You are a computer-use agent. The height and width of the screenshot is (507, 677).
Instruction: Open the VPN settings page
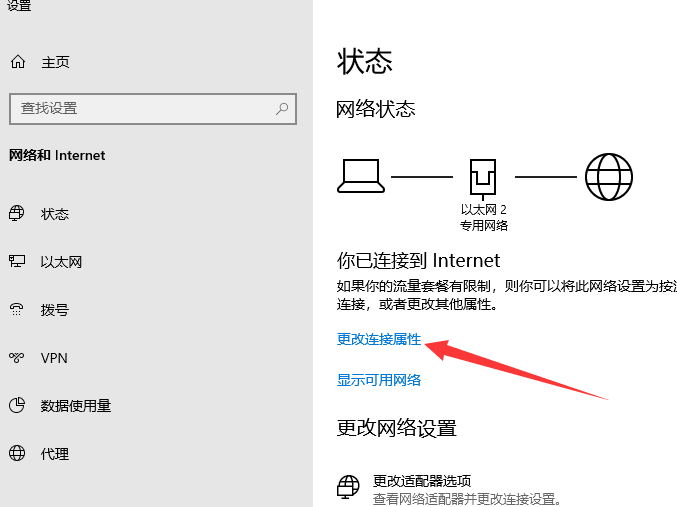pos(54,358)
